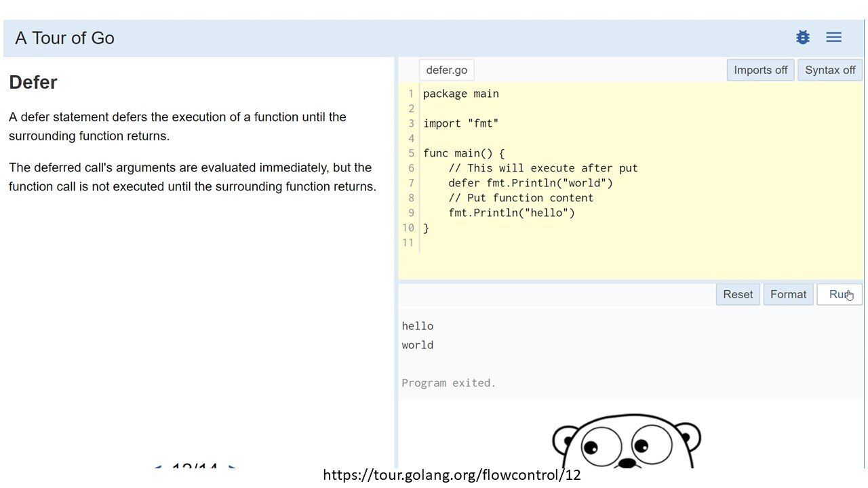The height and width of the screenshot is (488, 868).
Task: Click the Reset button
Action: pos(738,294)
